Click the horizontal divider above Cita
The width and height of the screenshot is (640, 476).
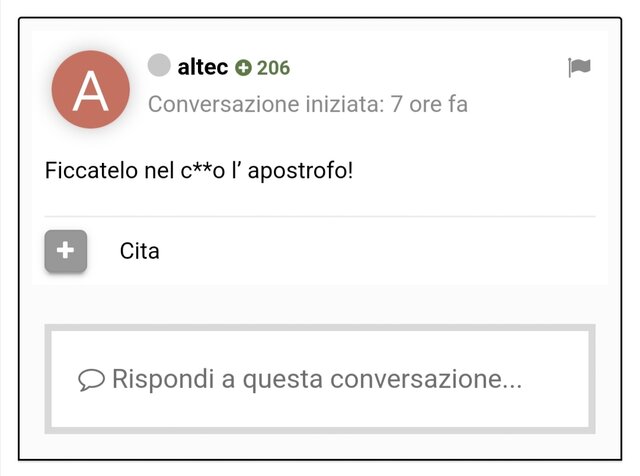tap(320, 216)
